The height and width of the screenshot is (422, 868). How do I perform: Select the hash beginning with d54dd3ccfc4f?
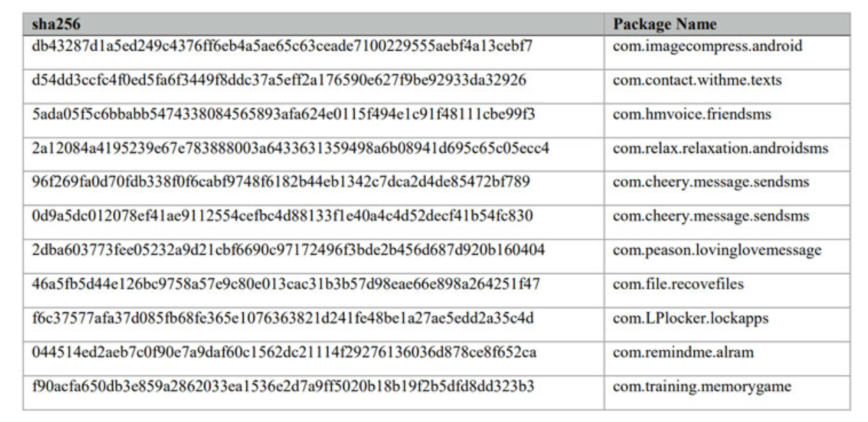click(278, 81)
